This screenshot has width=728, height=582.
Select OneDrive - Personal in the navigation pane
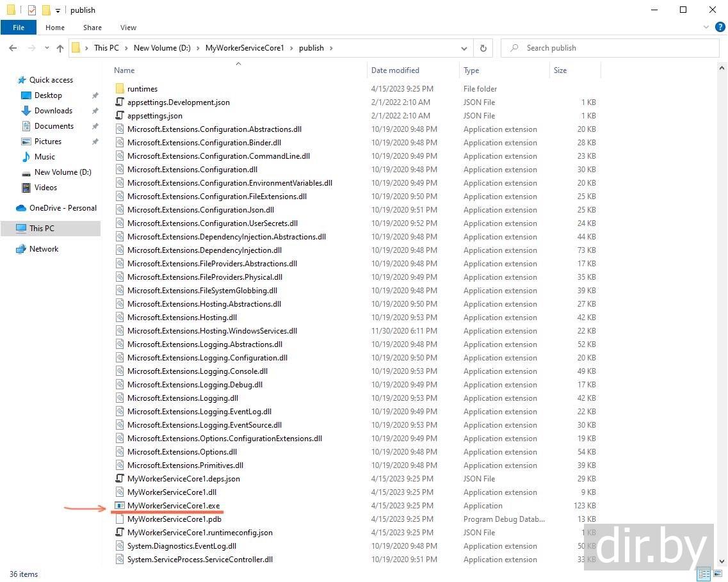pos(63,208)
